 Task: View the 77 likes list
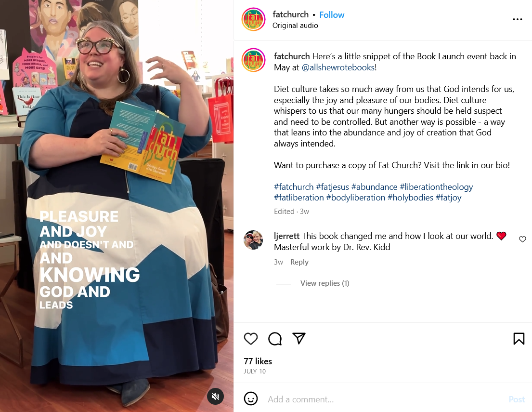[x=258, y=361]
